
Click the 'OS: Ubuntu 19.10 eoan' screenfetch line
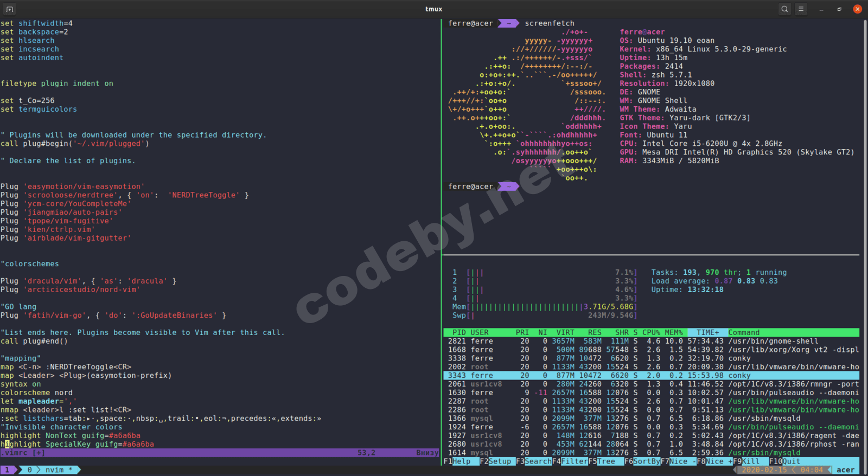pos(667,41)
